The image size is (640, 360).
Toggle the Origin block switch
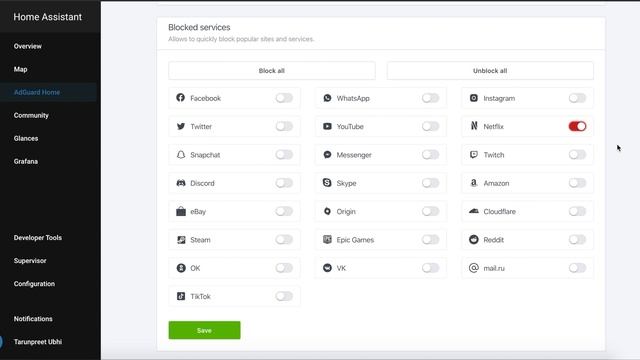click(431, 211)
